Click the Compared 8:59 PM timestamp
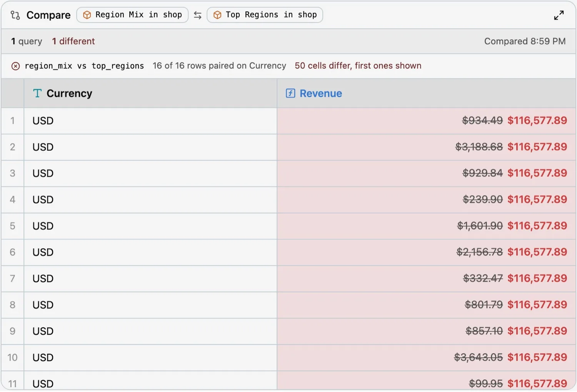 coord(525,41)
